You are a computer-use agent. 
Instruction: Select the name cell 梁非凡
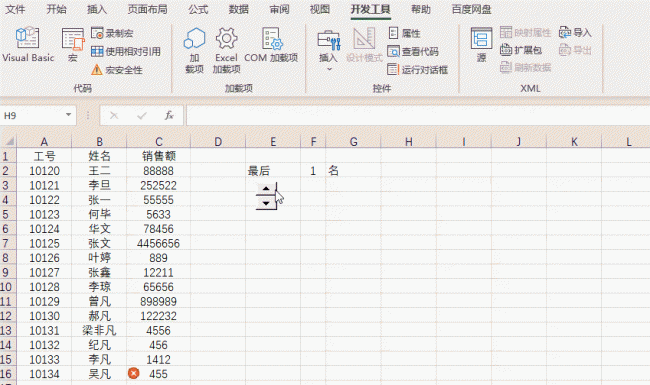coord(99,330)
